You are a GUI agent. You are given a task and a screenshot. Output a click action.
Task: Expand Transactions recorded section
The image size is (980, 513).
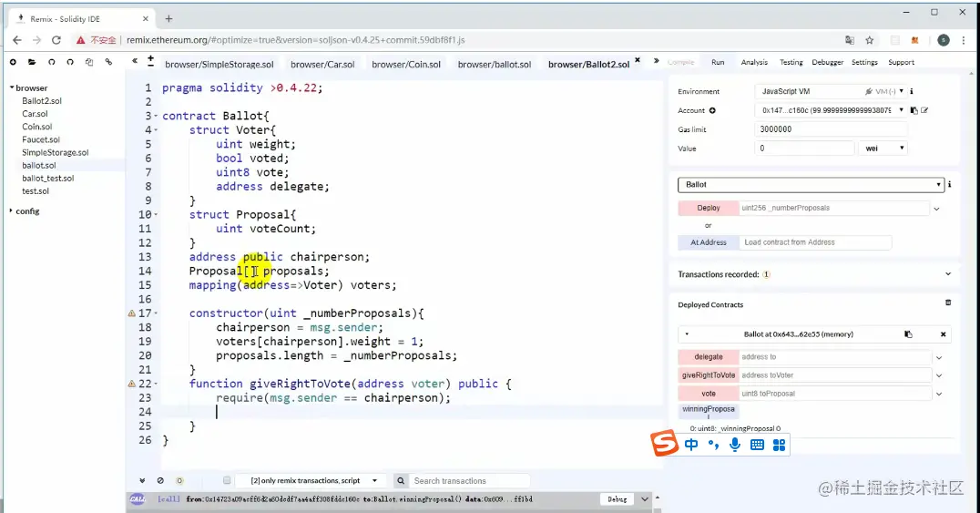point(948,274)
